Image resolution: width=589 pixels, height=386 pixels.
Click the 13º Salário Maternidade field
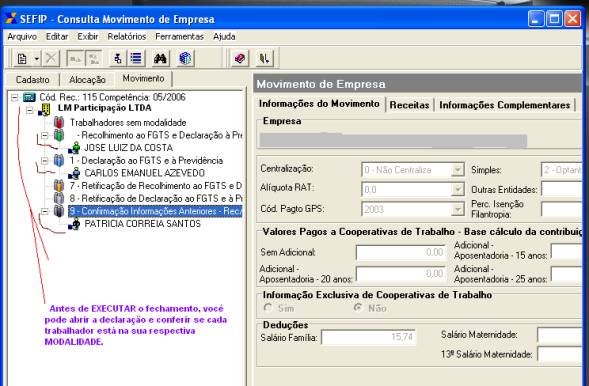[559, 354]
